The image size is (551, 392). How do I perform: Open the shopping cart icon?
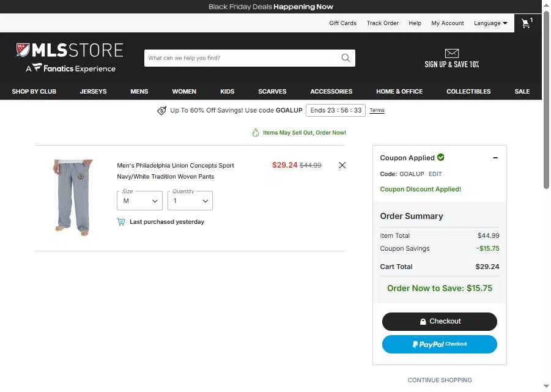[527, 23]
